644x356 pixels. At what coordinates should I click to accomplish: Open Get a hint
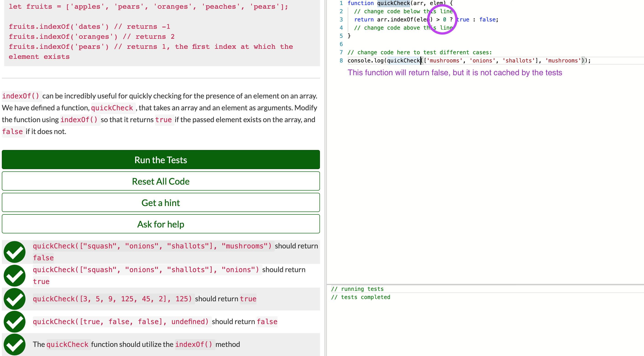[161, 202]
